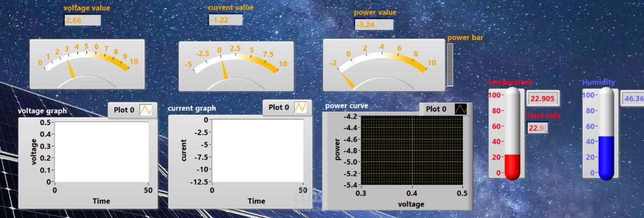The image size is (644, 218).
Task: Click the voltage meter needle
Action: click(71, 69)
